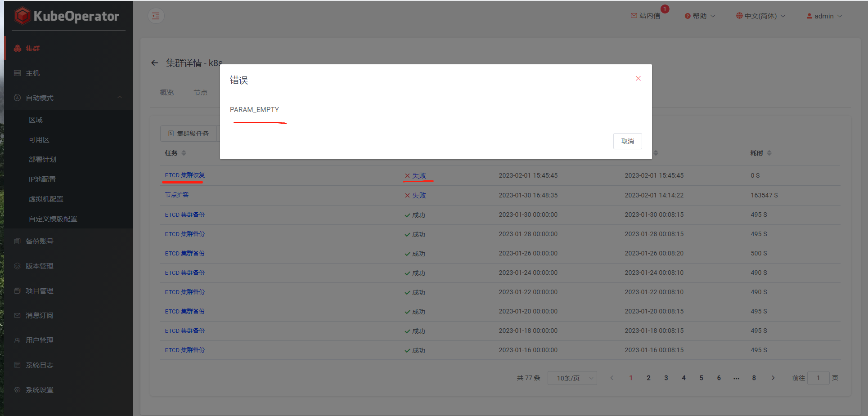
Task: Open the 10条/页 page size dropdown
Action: coord(572,378)
